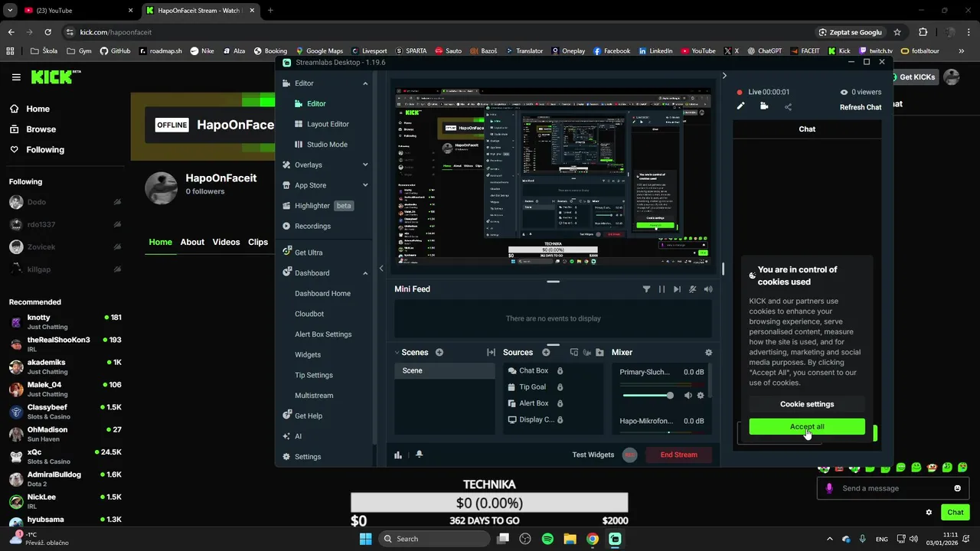Collapse the sidebar with left arrow
The image size is (980, 551).
pyautogui.click(x=381, y=269)
